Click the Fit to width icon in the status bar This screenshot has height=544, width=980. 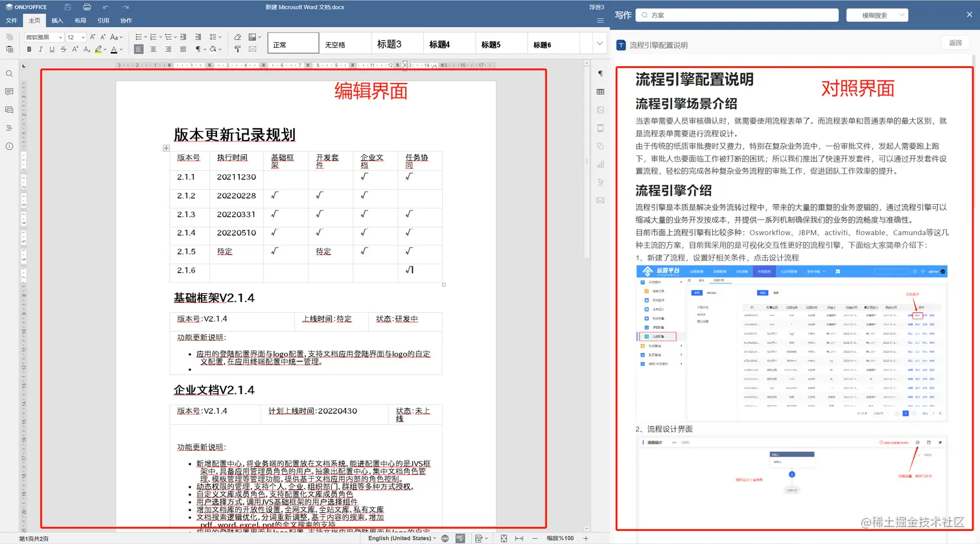pyautogui.click(x=519, y=538)
